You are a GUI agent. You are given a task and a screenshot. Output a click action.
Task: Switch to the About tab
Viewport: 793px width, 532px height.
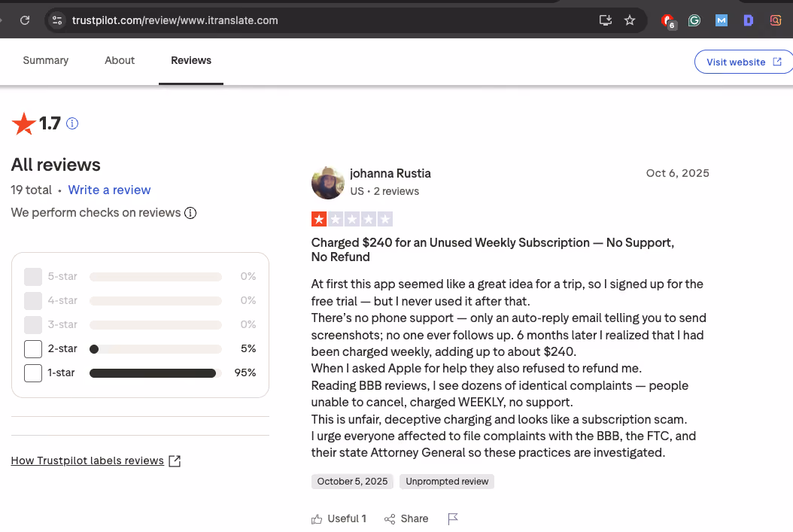point(120,61)
